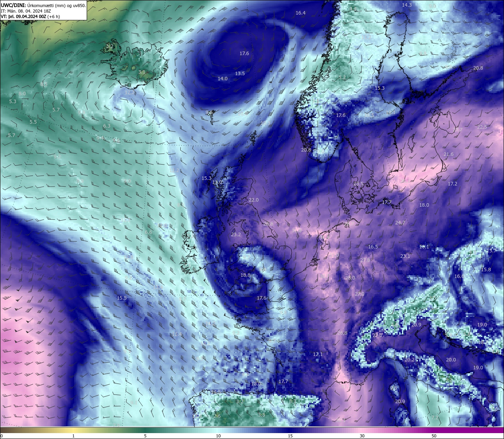504x439 pixels.
Task: Click the map value '20.0'
Action: [x=451, y=360]
